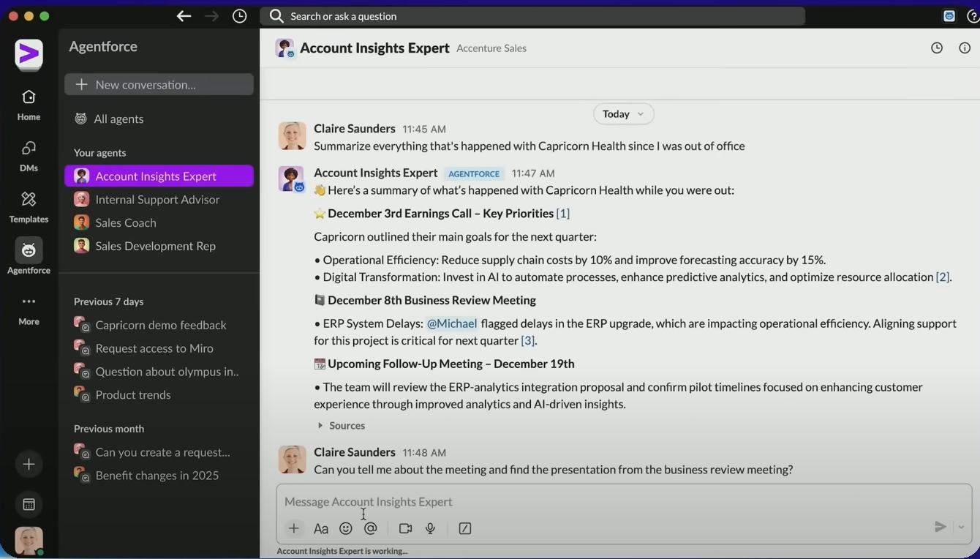Click into the Message Account Insights Expert field
Image resolution: width=980 pixels, height=559 pixels.
pyautogui.click(x=624, y=501)
